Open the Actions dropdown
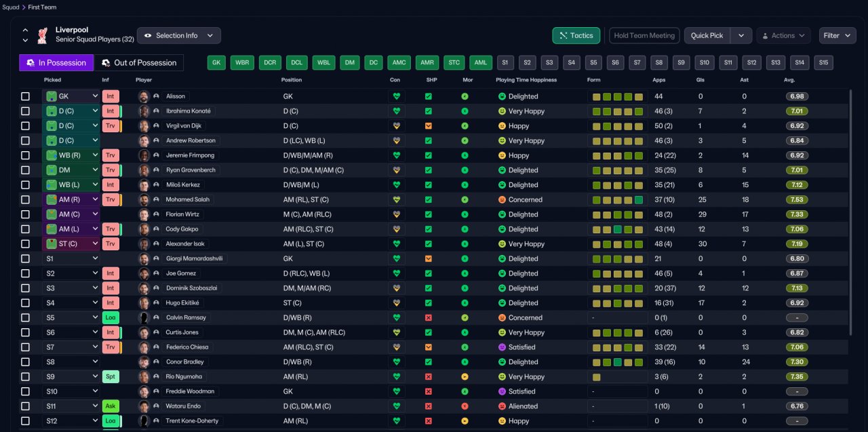868x432 pixels. [x=783, y=35]
